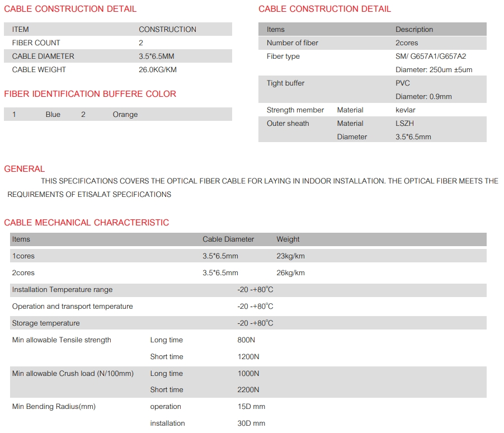This screenshot has width=504, height=433.
Task: Select the Blue fiber color cell
Action: pyautogui.click(x=53, y=115)
